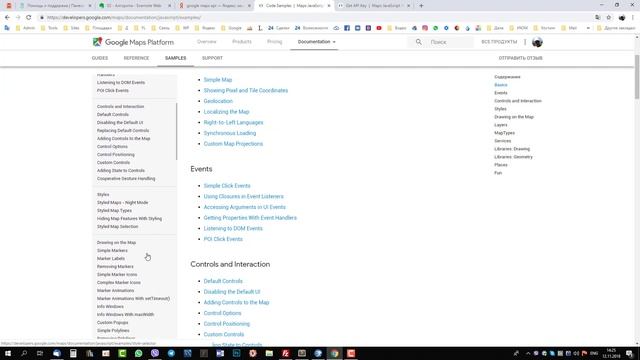Open the Simple Click Events link

pos(227,186)
